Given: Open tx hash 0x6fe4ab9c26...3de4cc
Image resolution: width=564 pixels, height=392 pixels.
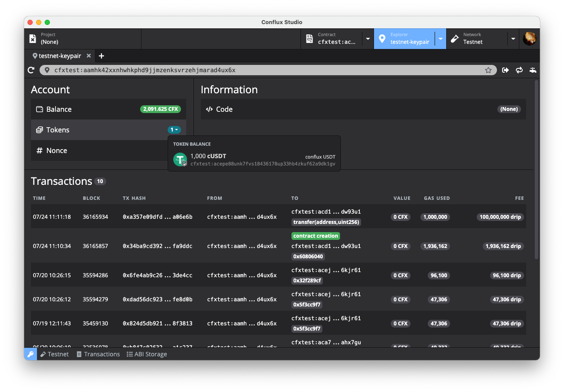Looking at the screenshot, I should pos(158,276).
